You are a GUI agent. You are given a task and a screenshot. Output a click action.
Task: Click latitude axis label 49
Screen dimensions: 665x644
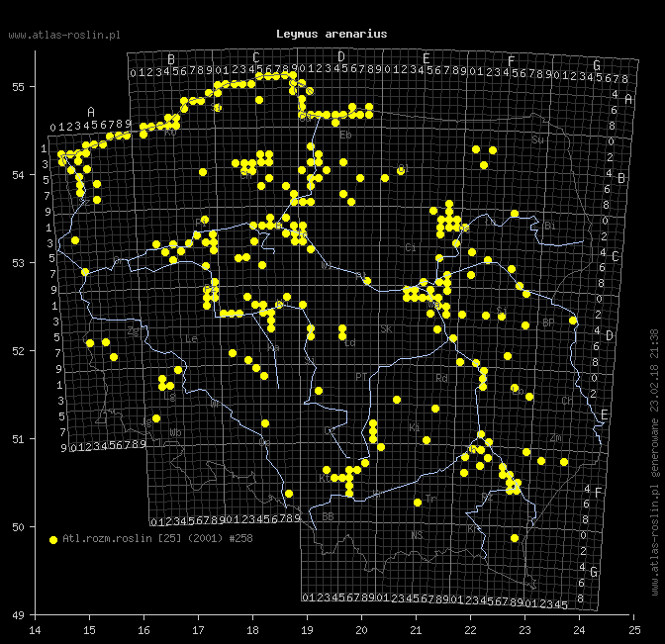point(18,615)
